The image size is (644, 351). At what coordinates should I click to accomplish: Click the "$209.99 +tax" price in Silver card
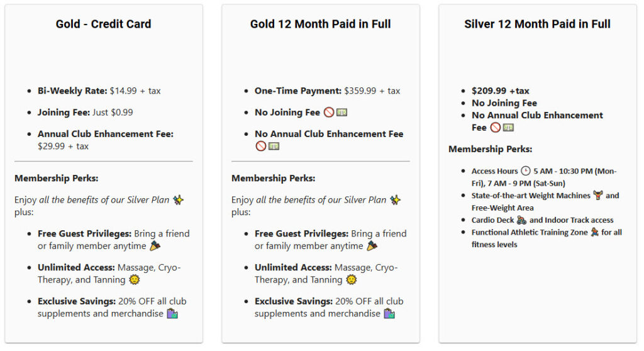pos(501,91)
